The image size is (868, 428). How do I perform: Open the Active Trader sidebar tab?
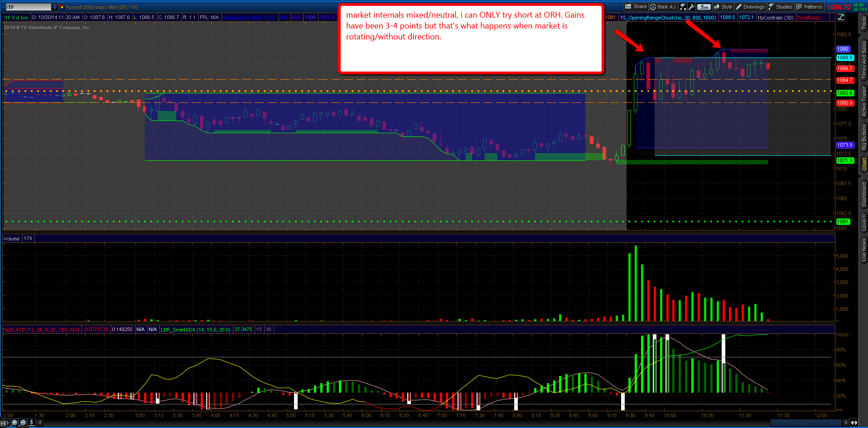point(863,101)
